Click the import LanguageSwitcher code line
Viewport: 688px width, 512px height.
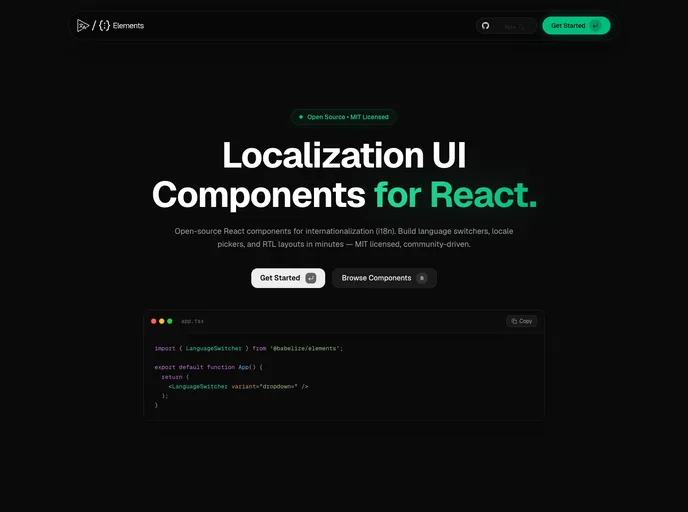pyautogui.click(x=249, y=348)
